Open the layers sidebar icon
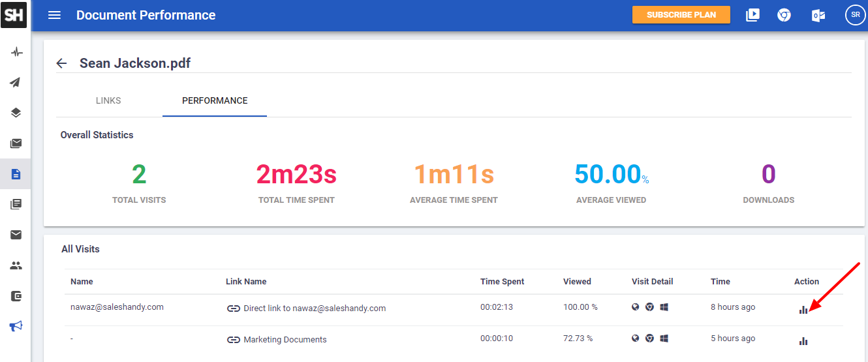Screen dimensions: 868x362 pyautogui.click(x=16, y=113)
